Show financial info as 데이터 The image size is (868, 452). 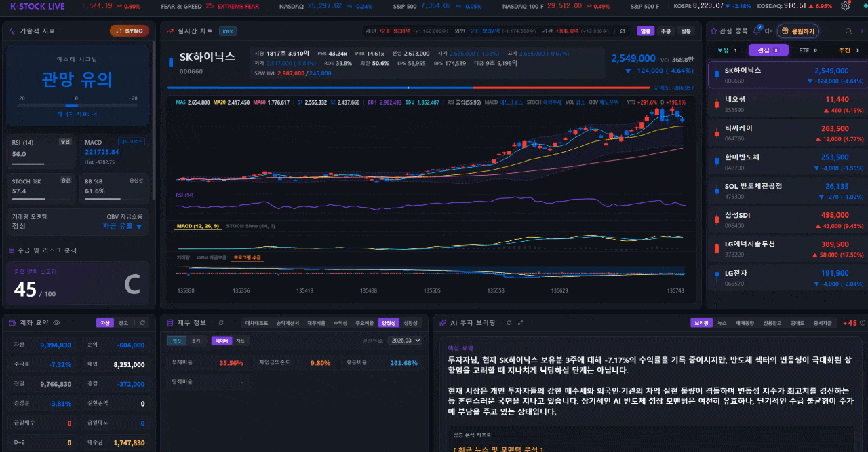222,341
